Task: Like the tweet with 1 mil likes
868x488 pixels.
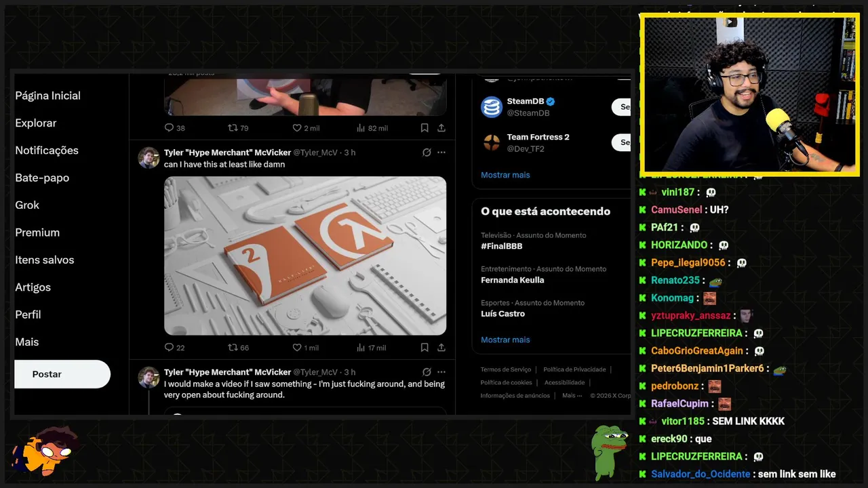Action: pyautogui.click(x=296, y=347)
